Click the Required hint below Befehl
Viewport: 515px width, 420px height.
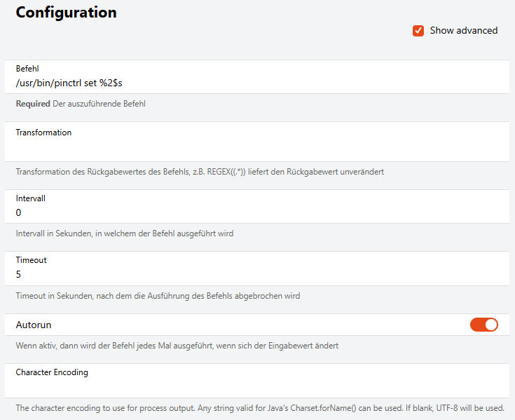tap(33, 104)
